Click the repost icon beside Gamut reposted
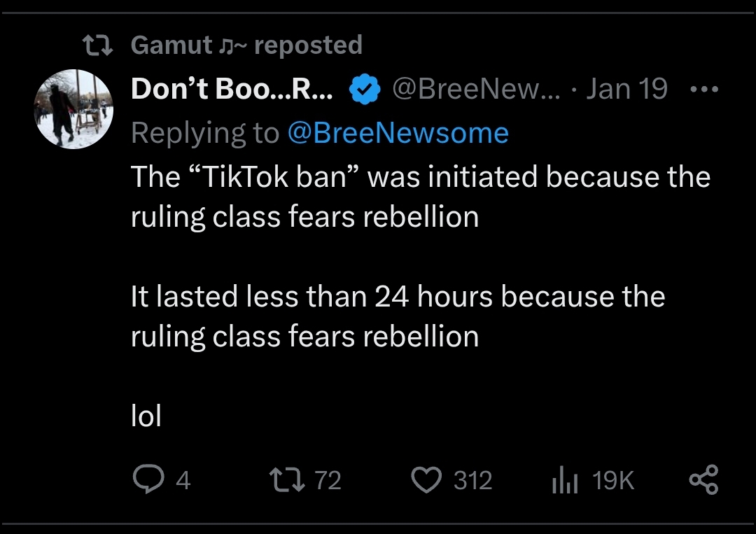 [x=97, y=45]
